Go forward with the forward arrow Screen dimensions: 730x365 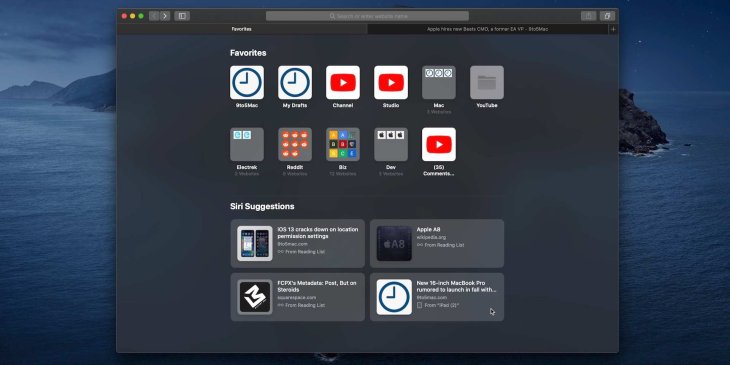(165, 16)
